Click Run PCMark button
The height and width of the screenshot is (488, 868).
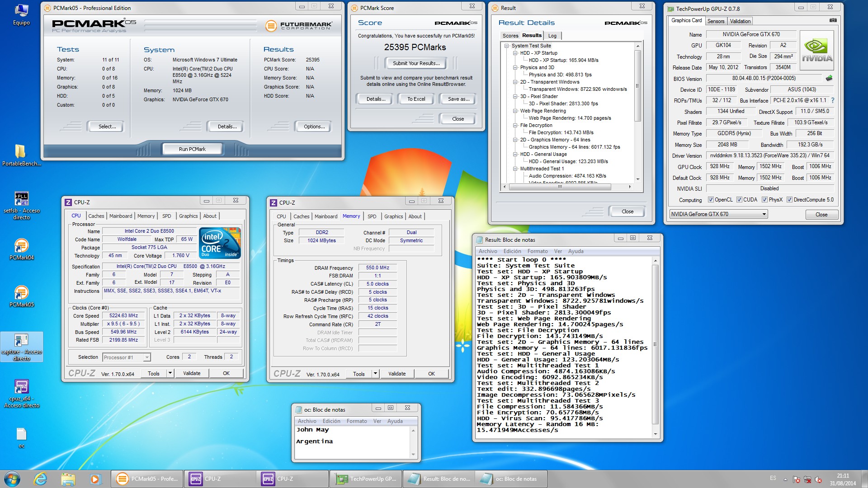(x=192, y=149)
